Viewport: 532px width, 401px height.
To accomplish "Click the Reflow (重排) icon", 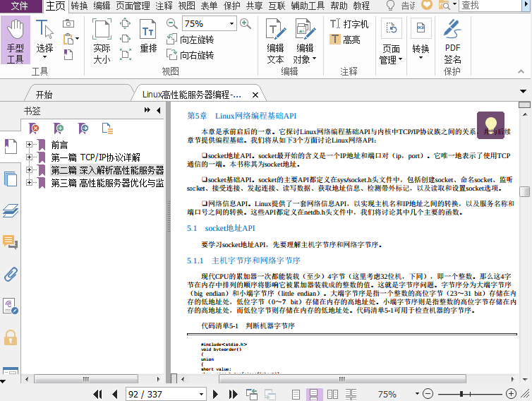I will click(148, 36).
